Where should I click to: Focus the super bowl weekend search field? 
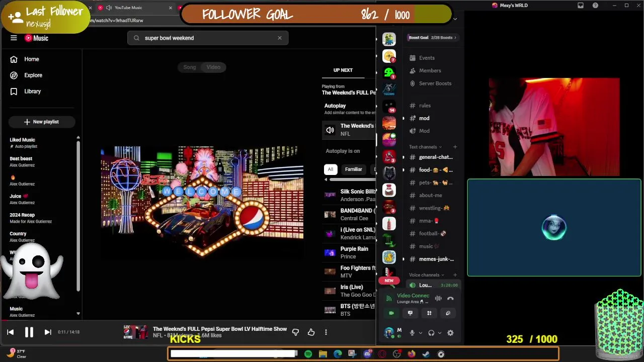[208, 38]
